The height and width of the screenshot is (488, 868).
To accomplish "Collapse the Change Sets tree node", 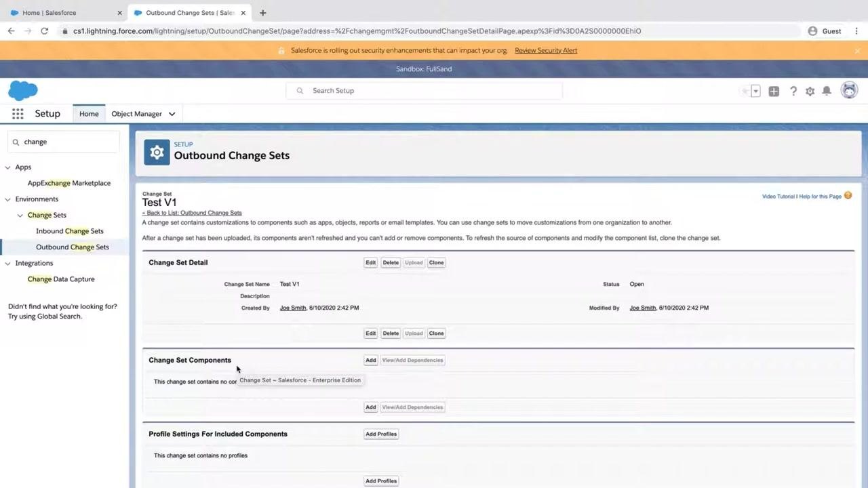I will tap(20, 215).
